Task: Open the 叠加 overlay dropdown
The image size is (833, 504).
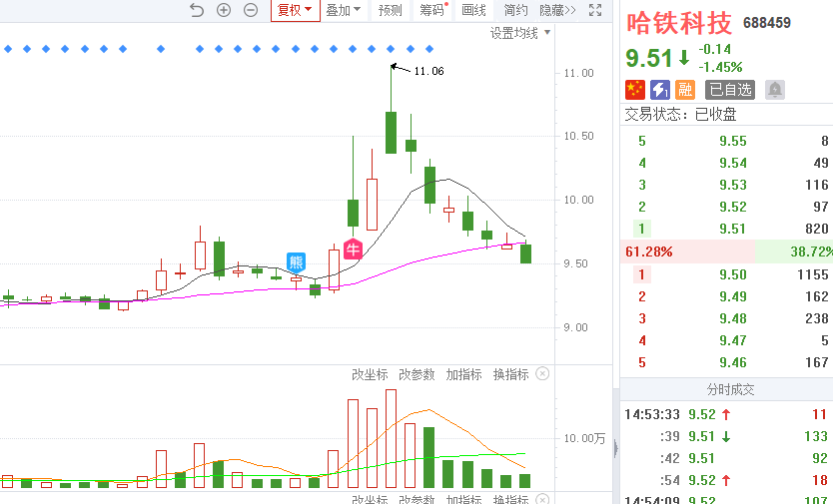Action: coord(344,10)
